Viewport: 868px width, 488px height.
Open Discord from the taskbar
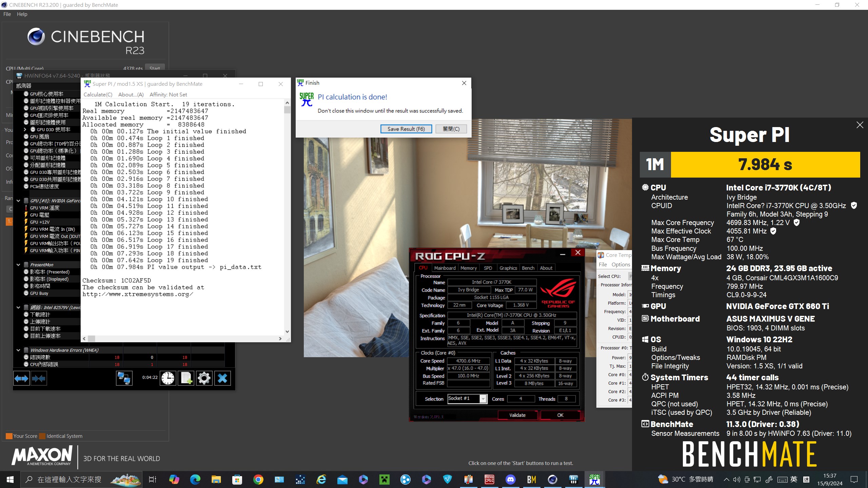511,480
